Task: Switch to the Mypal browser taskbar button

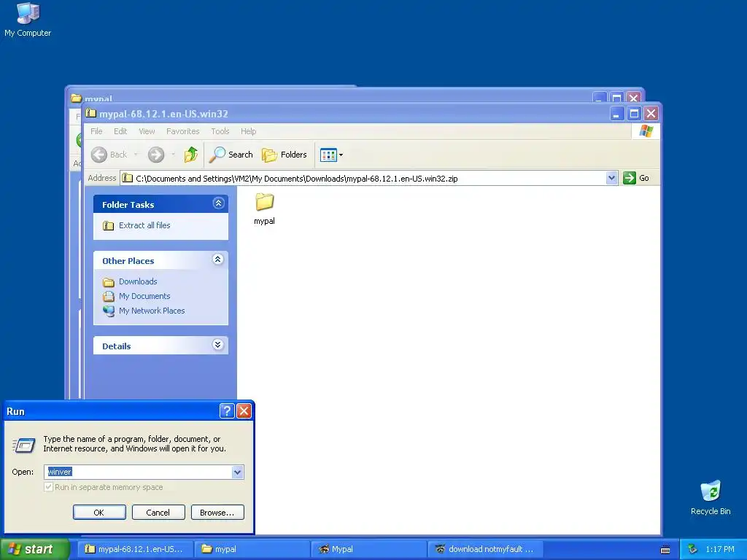Action: click(x=368, y=549)
